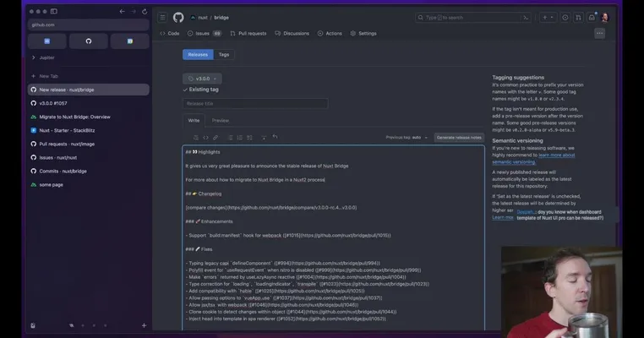Image resolution: width=644 pixels, height=338 pixels.
Task: Open the Pull requests tab
Action: (x=248, y=33)
